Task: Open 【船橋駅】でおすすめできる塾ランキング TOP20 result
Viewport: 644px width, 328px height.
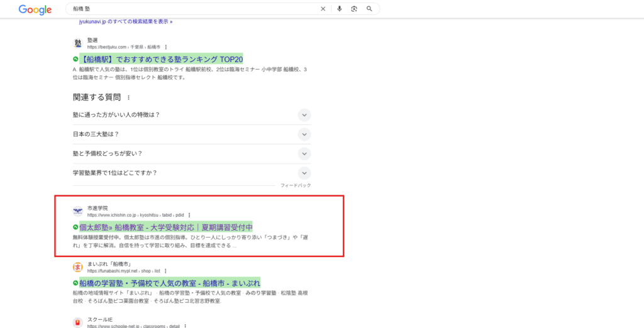Action: point(162,60)
